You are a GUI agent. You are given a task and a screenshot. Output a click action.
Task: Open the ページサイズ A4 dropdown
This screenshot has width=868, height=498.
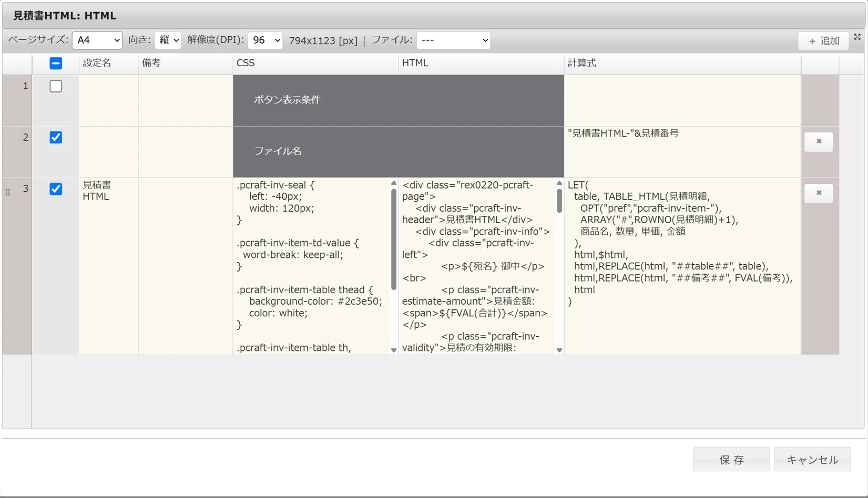[97, 40]
